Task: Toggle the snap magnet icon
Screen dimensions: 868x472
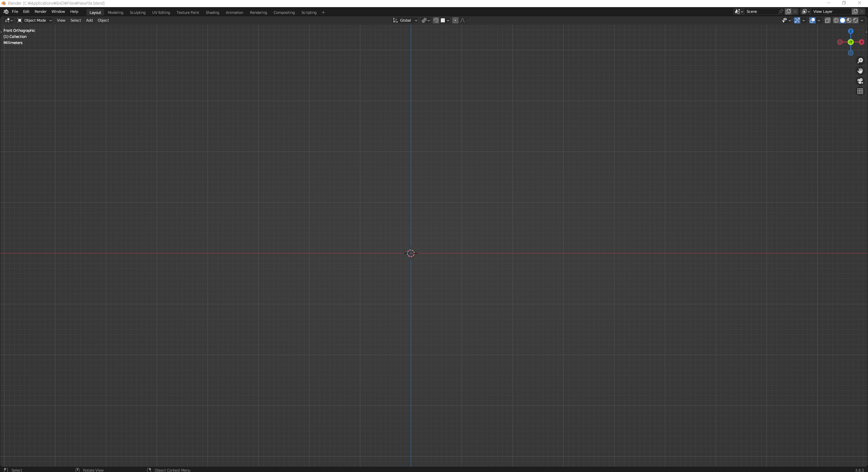Action: (436, 20)
